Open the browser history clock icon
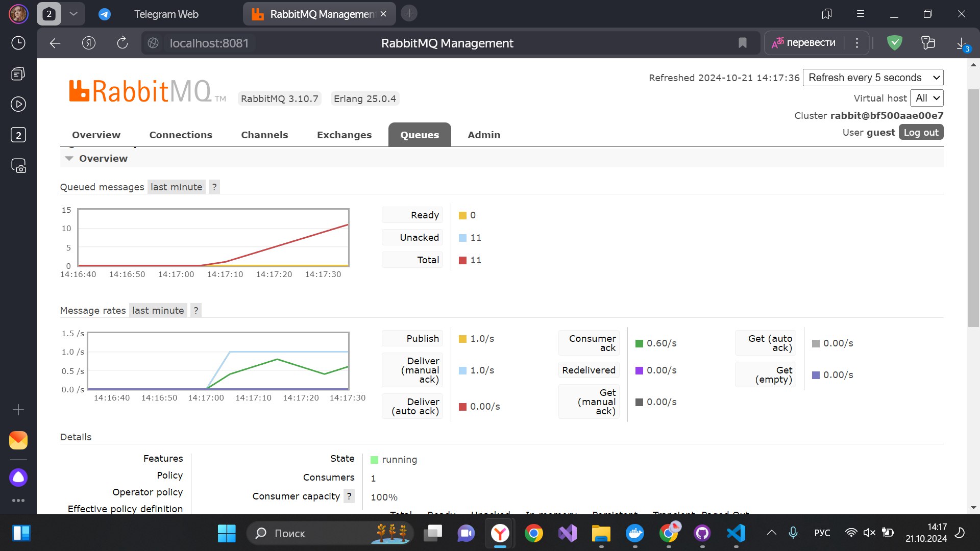This screenshot has width=980, height=551. (x=18, y=43)
